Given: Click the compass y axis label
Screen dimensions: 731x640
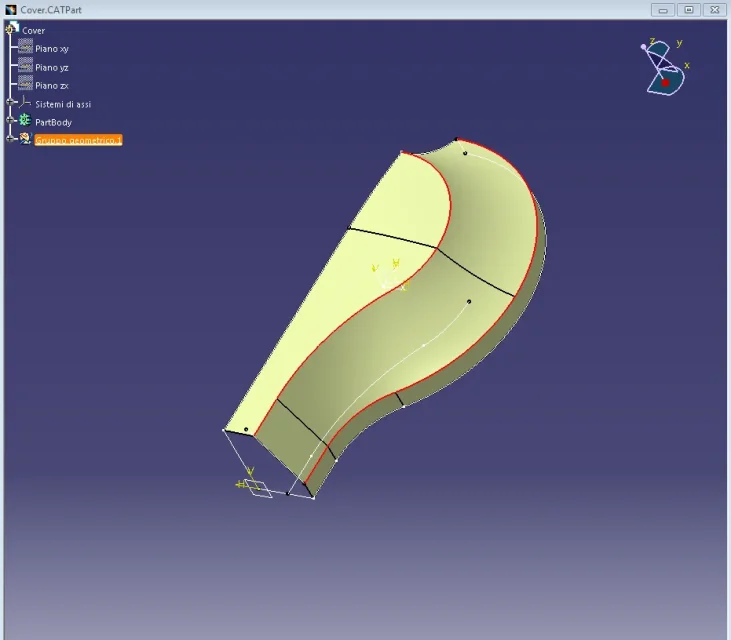Looking at the screenshot, I should (x=679, y=43).
